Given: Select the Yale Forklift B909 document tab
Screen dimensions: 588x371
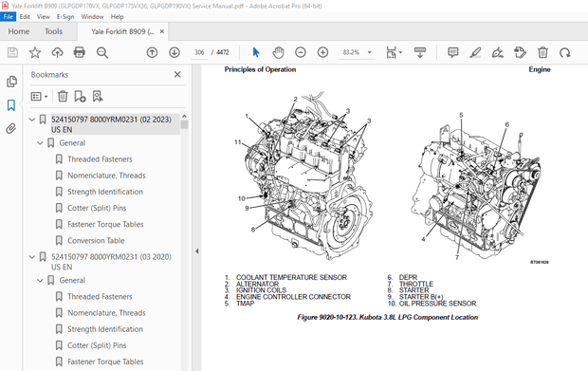Looking at the screenshot, I should tap(122, 31).
